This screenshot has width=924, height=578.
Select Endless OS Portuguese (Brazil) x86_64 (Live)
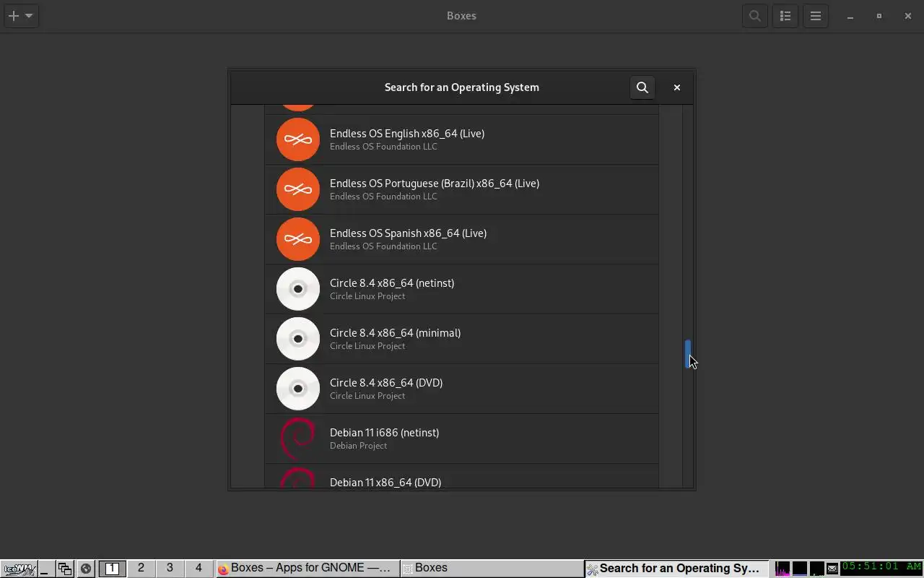tap(462, 189)
